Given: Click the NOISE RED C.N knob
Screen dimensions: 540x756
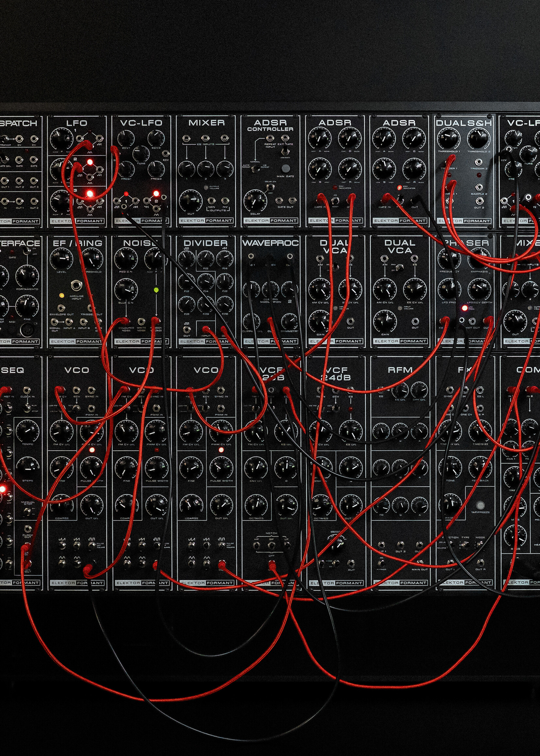Looking at the screenshot, I should (x=126, y=259).
